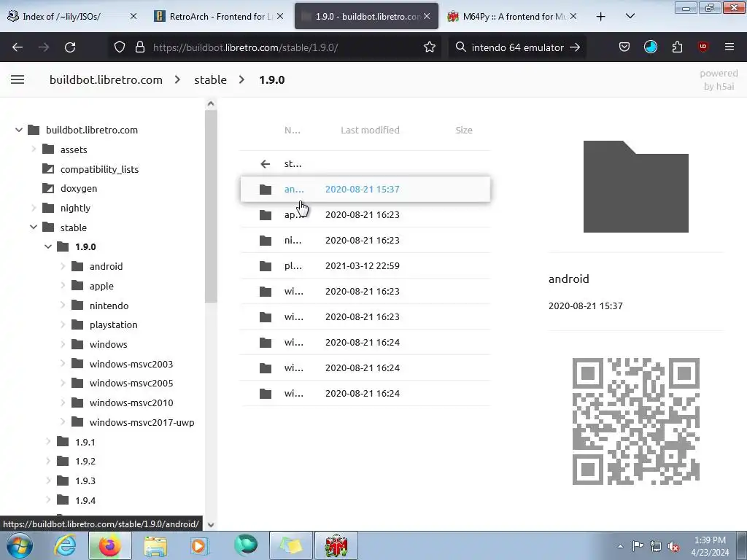747x560 pixels.
Task: Open the Windows Start menu
Action: coord(20,545)
